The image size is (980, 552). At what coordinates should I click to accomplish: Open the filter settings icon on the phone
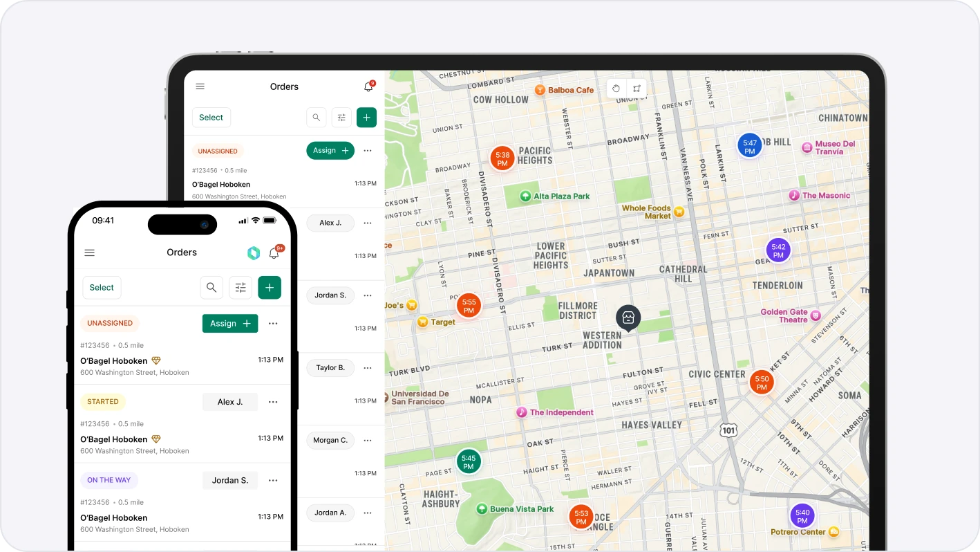(x=241, y=288)
